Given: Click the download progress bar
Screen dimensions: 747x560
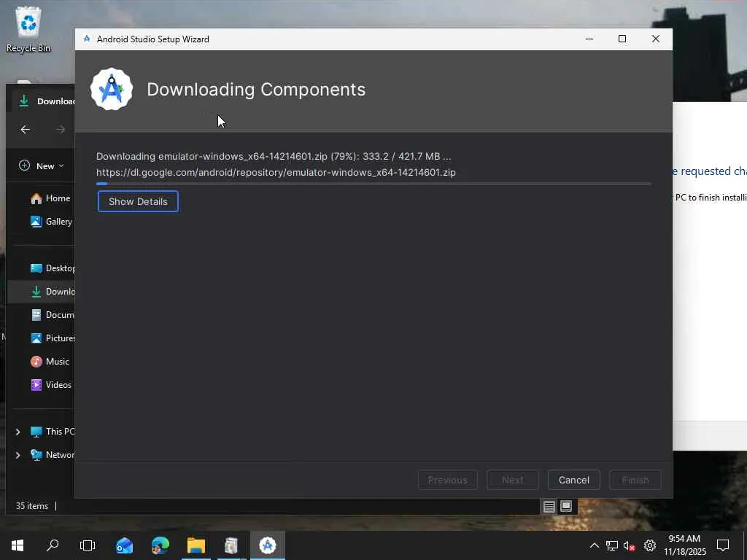Looking at the screenshot, I should 373,184.
